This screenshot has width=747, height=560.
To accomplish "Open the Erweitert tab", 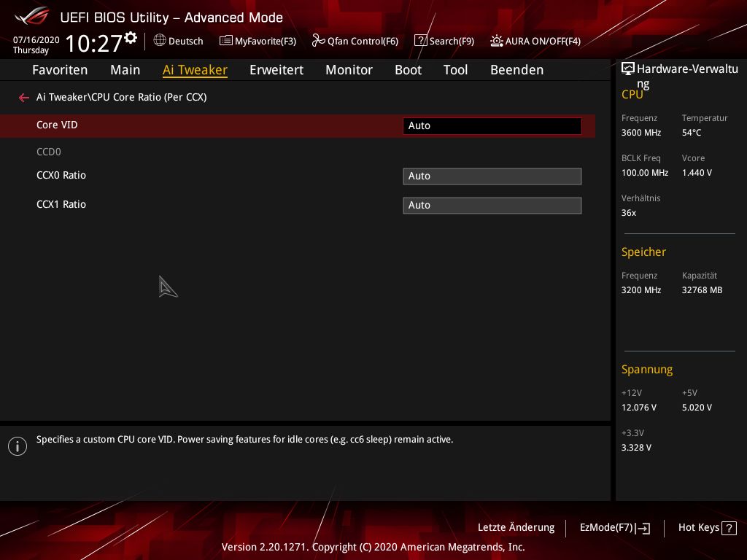I will tap(276, 70).
